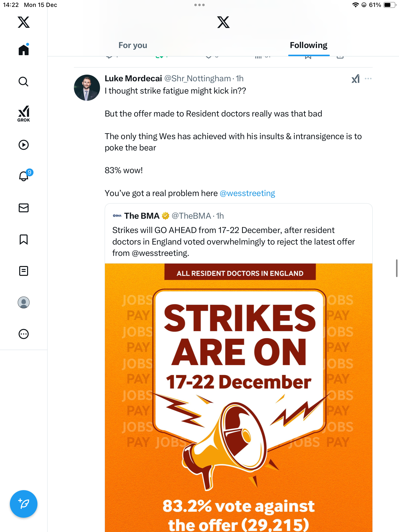399x532 pixels.
Task: Open Luke Mordecai's profile picture
Action: pos(87,88)
